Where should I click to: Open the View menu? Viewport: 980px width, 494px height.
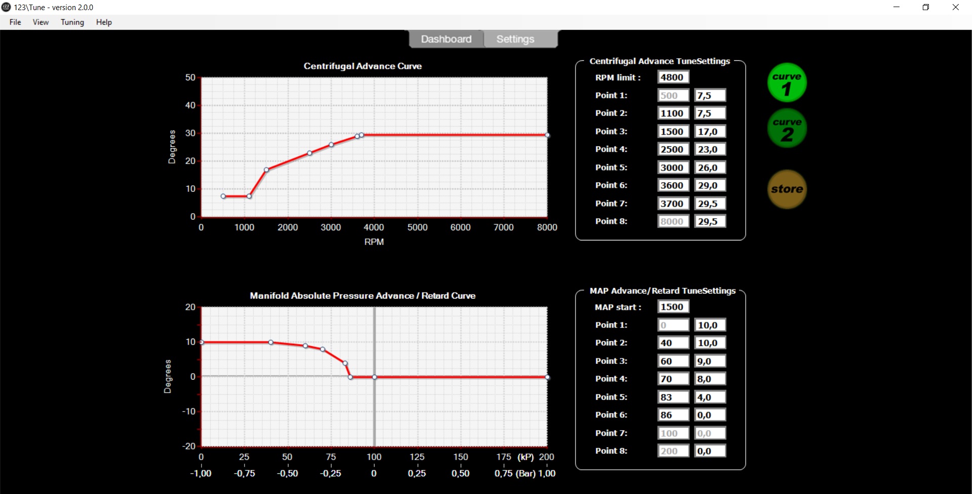pyautogui.click(x=40, y=22)
